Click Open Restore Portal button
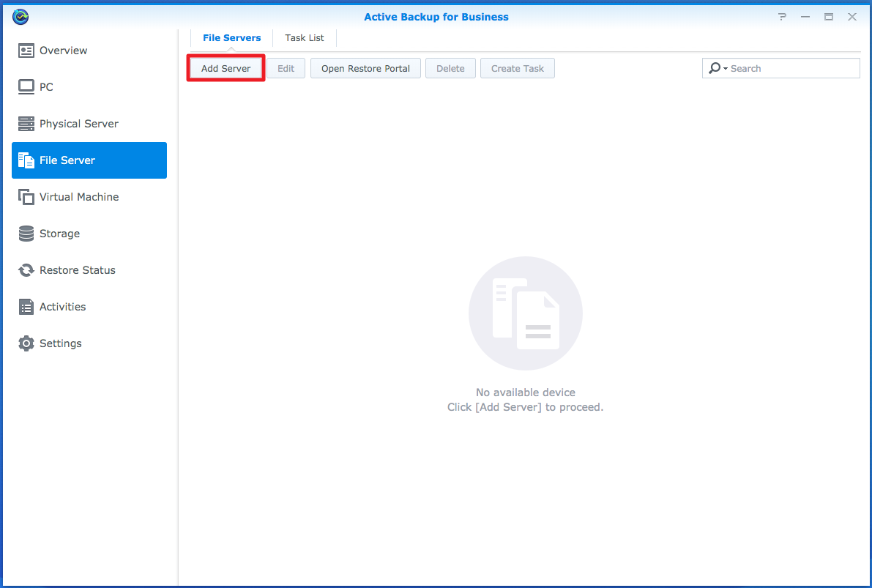Image resolution: width=872 pixels, height=588 pixels. pyautogui.click(x=365, y=69)
